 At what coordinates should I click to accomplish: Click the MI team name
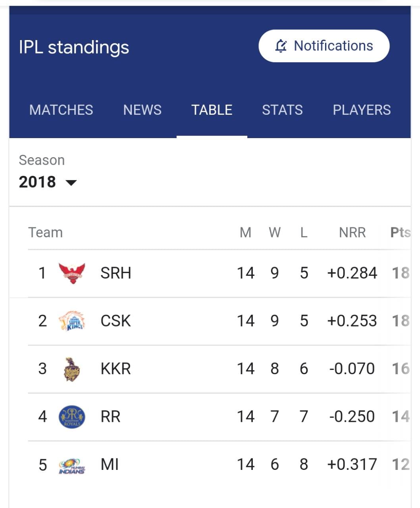110,464
